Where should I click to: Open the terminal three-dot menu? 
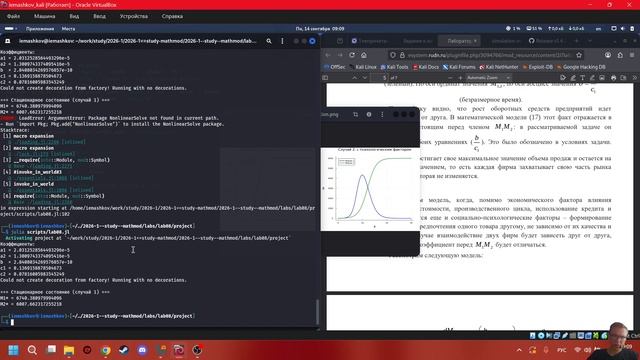(x=282, y=41)
